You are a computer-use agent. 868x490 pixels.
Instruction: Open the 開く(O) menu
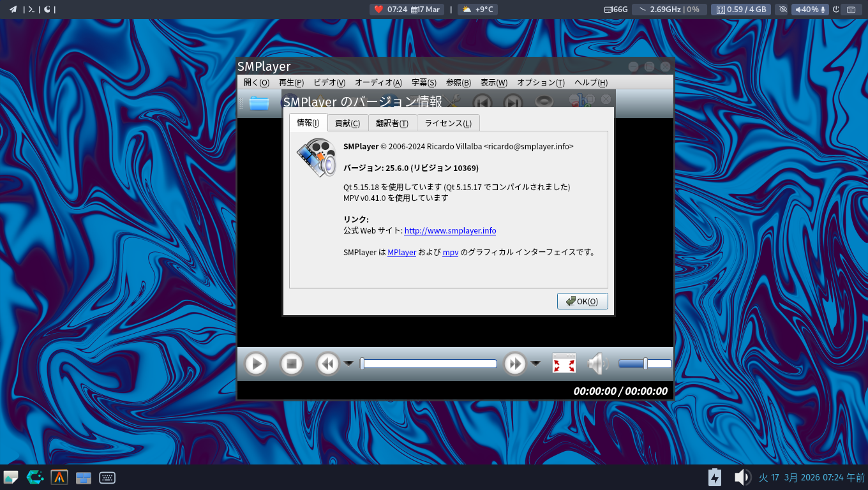coord(257,82)
